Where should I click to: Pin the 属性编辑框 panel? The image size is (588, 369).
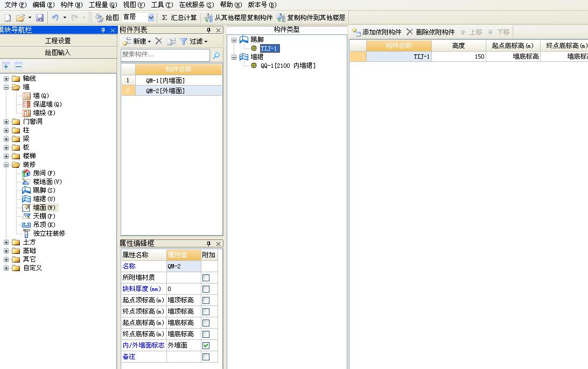(x=208, y=244)
